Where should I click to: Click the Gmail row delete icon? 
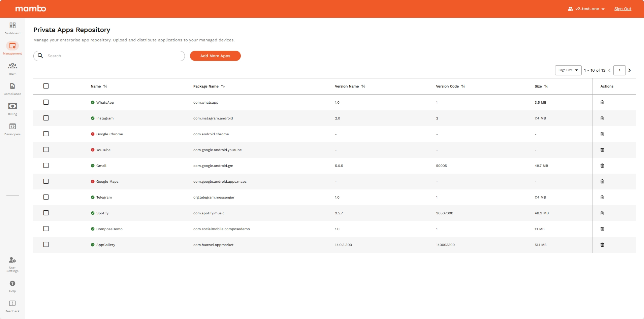pos(602,166)
